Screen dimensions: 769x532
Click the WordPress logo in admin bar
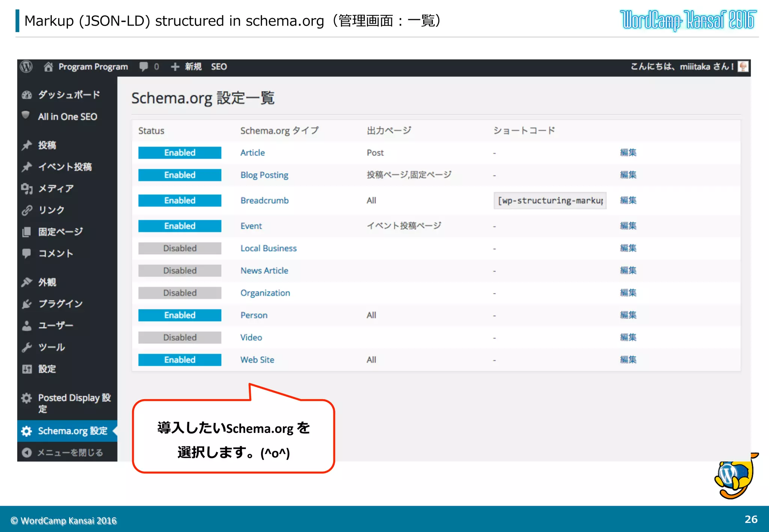point(26,67)
